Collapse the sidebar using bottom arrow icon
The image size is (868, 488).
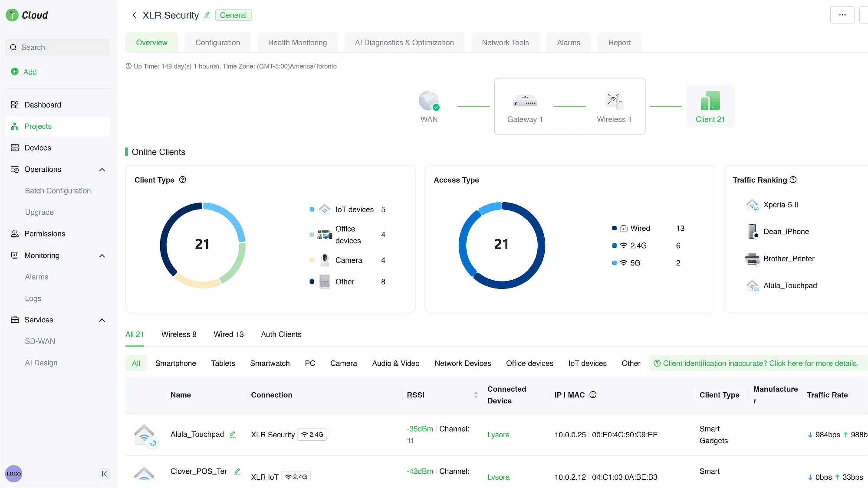pos(104,474)
